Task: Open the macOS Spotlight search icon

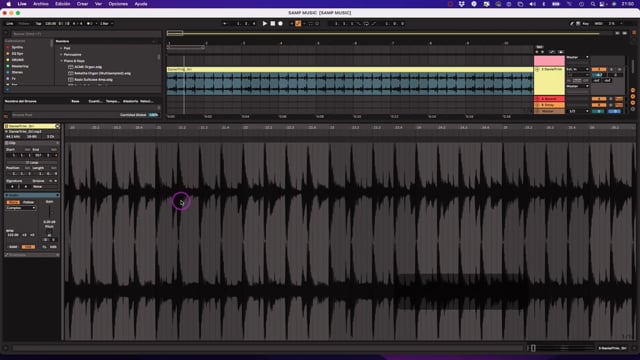Action: pos(593,4)
